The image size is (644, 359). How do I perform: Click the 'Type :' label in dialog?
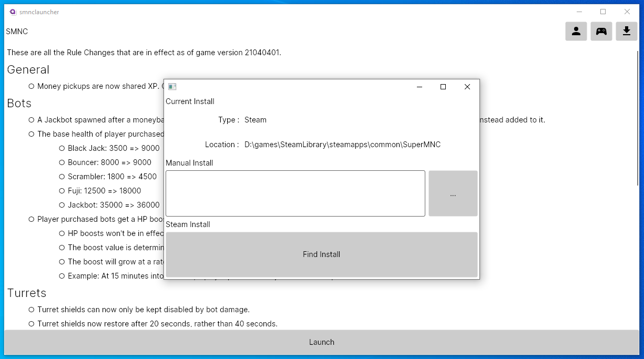[229, 120]
